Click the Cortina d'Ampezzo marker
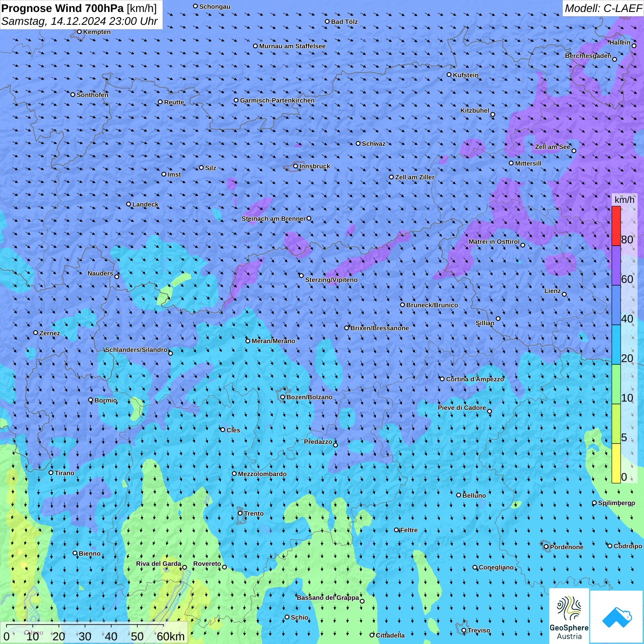644x644 pixels. click(x=442, y=379)
